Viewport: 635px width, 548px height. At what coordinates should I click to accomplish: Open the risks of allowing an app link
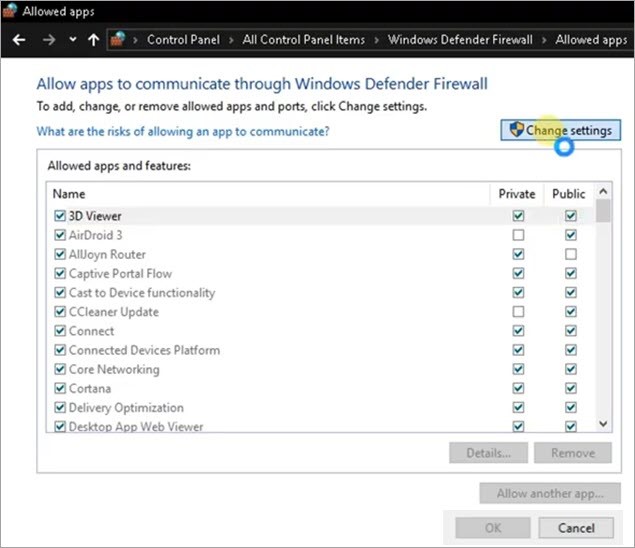point(183,132)
